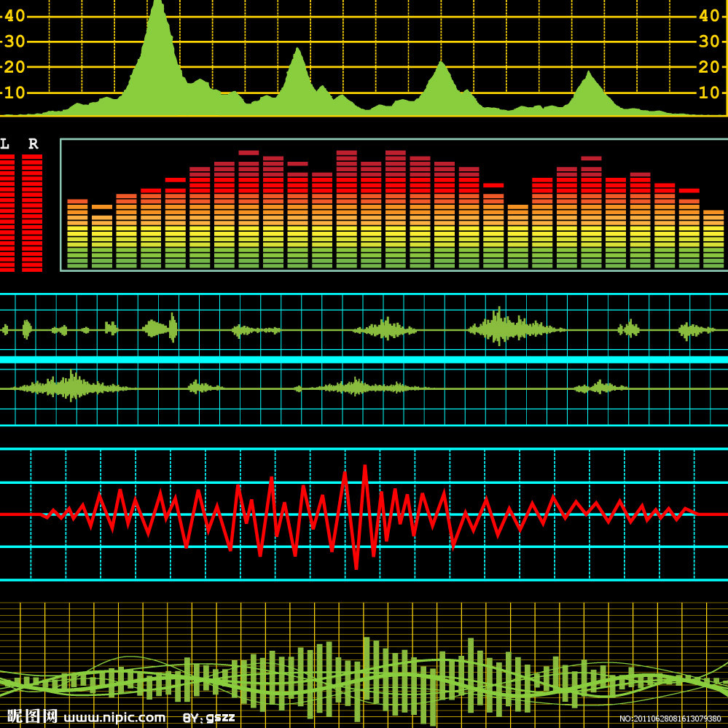The image size is (728, 728).
Task: Click the nipic logo in the bottom-left corner
Action: click(32, 716)
